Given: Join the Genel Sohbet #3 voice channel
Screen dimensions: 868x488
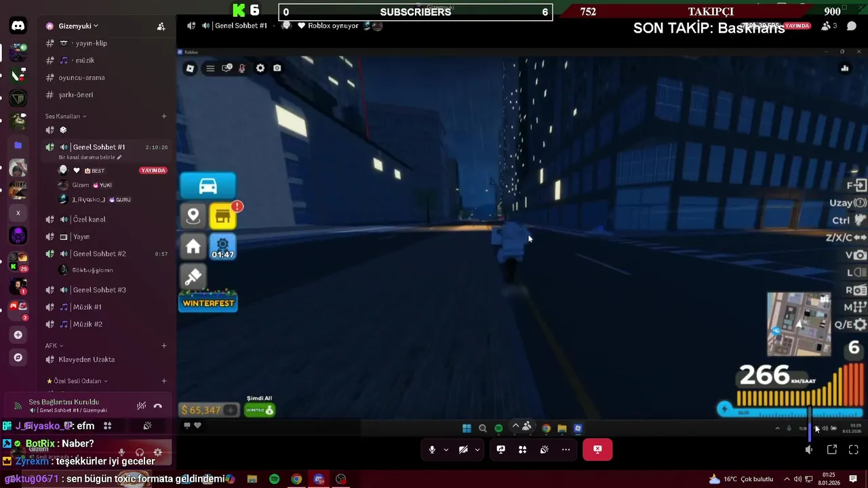Looking at the screenshot, I should click(99, 290).
